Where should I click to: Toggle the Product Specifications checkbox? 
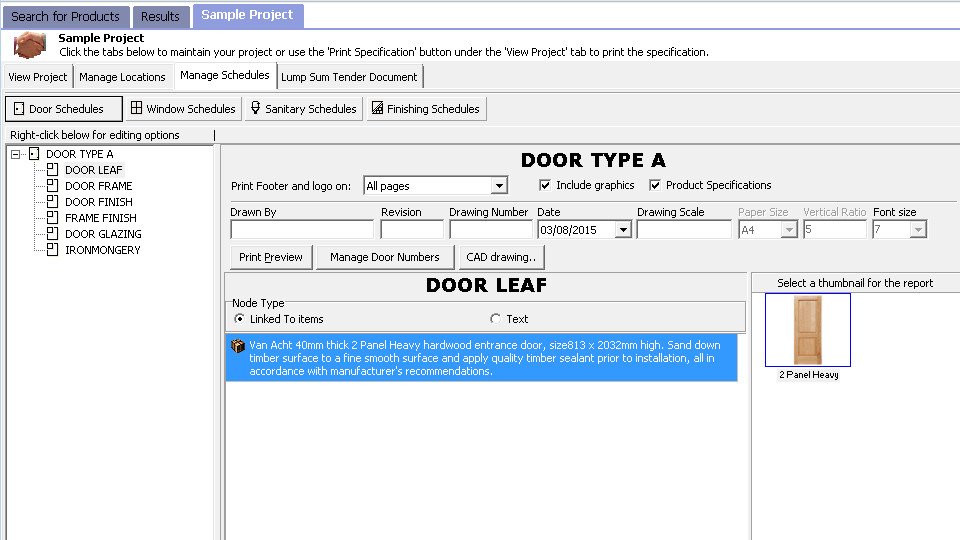pos(655,185)
